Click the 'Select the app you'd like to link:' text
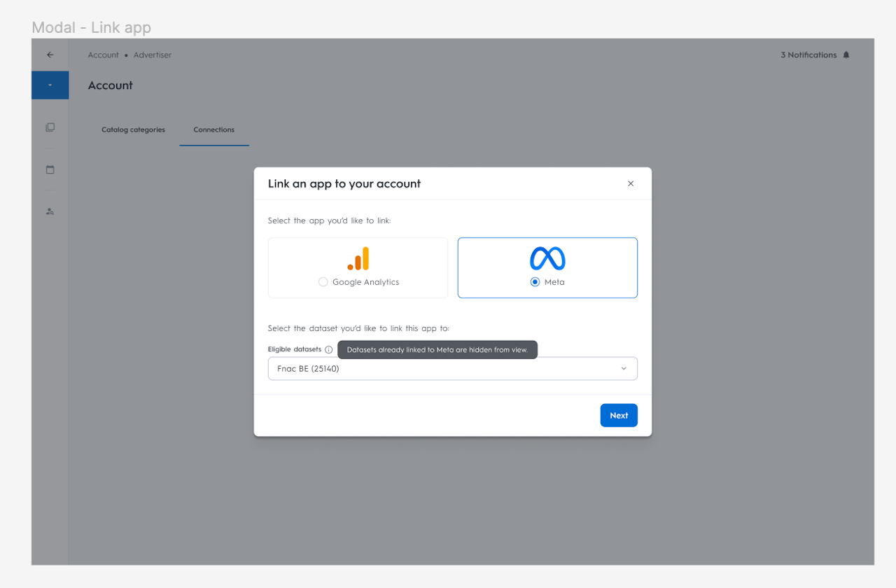Viewport: 896px width, 588px height. (x=329, y=220)
